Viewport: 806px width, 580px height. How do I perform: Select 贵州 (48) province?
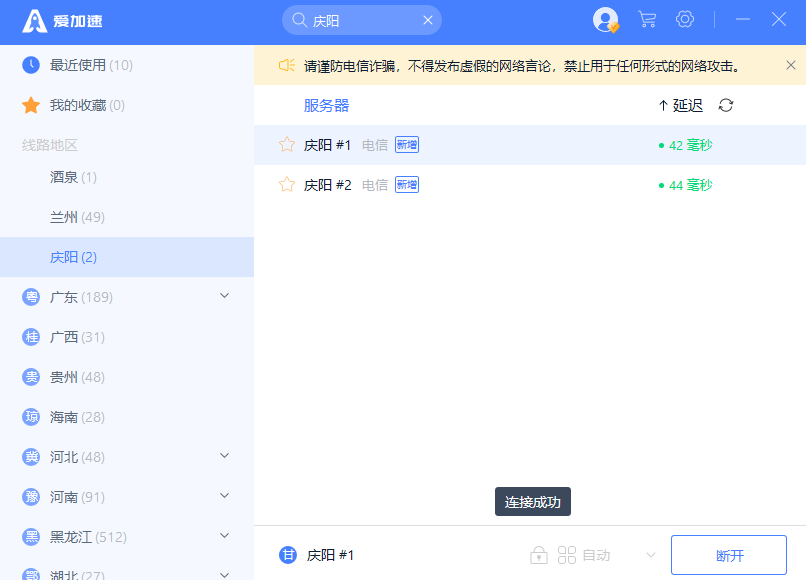coord(127,377)
